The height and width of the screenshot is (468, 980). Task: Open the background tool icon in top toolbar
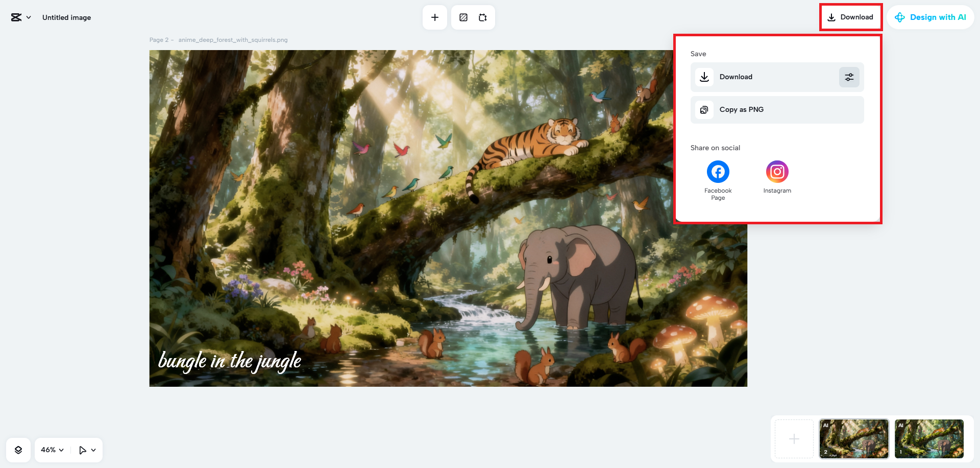point(463,17)
